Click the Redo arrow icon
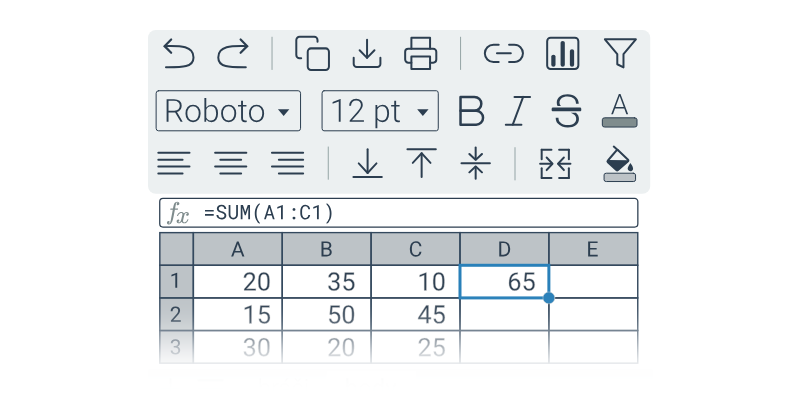The height and width of the screenshot is (400, 800). pyautogui.click(x=233, y=54)
